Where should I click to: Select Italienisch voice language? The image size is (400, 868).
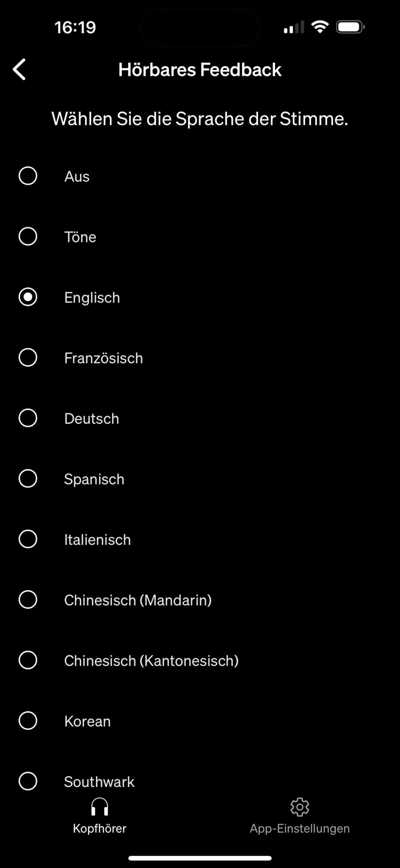[28, 539]
